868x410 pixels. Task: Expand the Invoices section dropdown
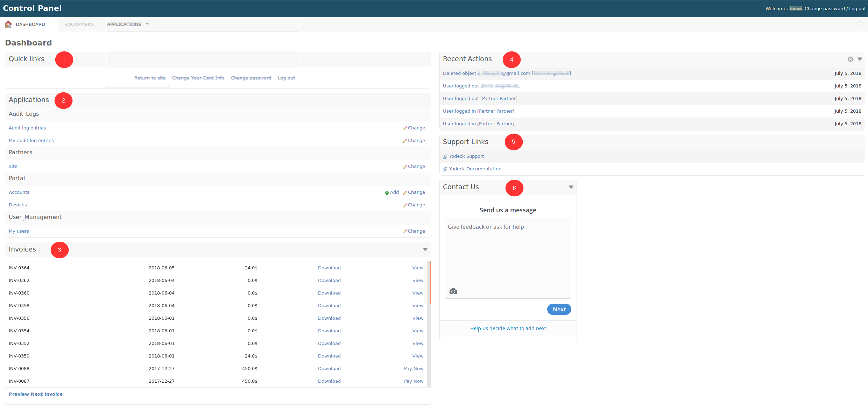[x=425, y=249]
